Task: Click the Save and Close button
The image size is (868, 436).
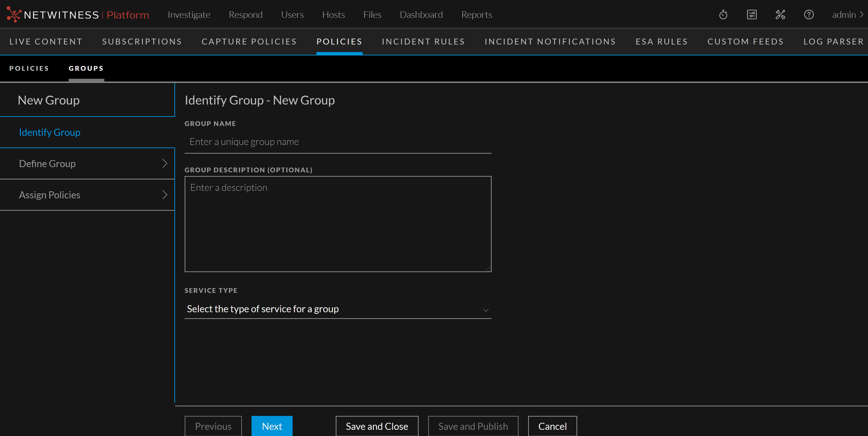Action: [377, 426]
